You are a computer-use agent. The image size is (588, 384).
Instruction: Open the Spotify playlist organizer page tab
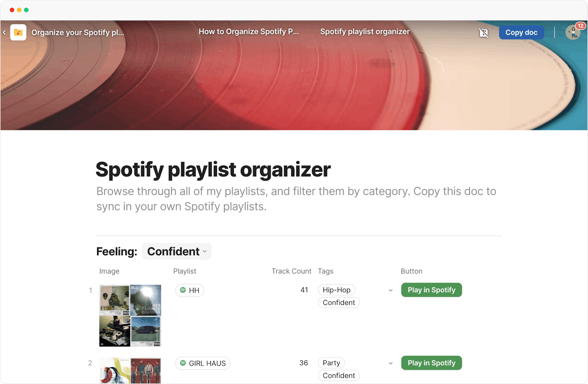[365, 31]
